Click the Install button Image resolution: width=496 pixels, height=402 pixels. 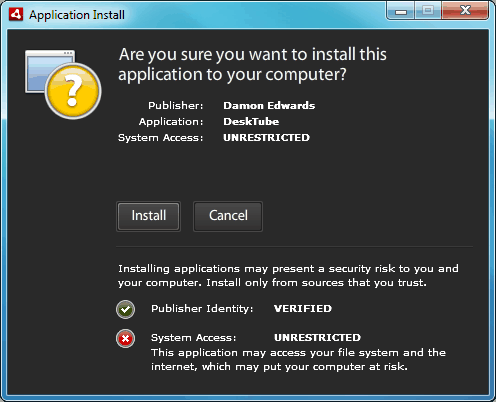tap(149, 216)
